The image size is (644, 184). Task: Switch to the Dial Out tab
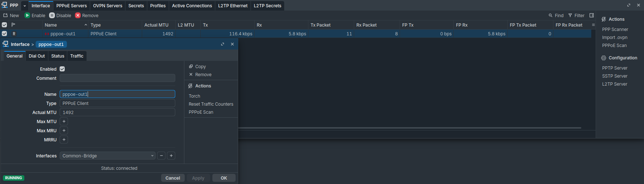click(x=37, y=56)
